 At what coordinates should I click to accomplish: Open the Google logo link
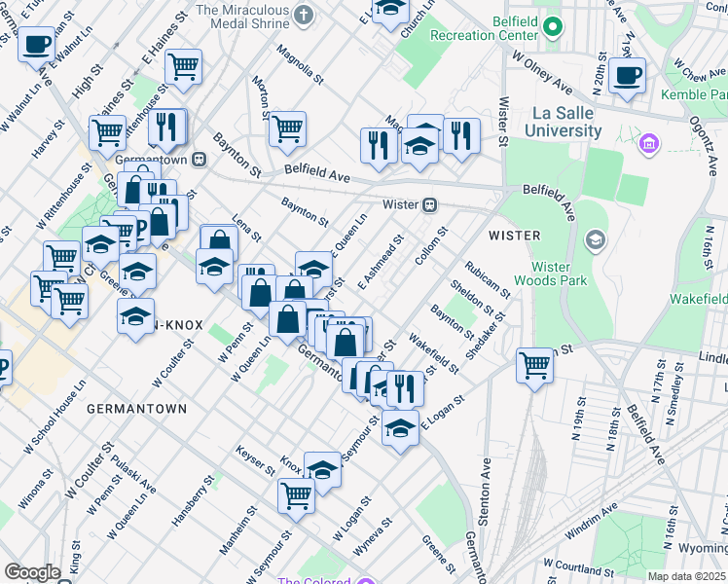(31, 572)
